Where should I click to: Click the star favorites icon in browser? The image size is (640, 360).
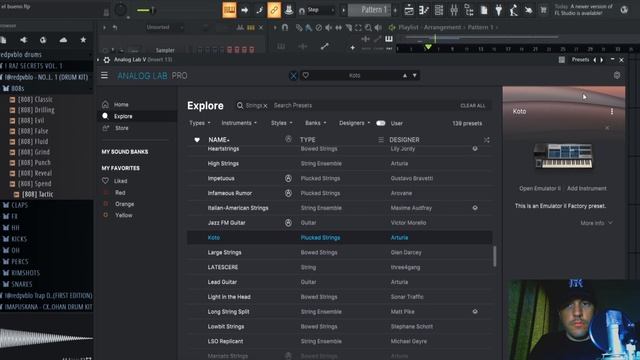[x=83, y=40]
